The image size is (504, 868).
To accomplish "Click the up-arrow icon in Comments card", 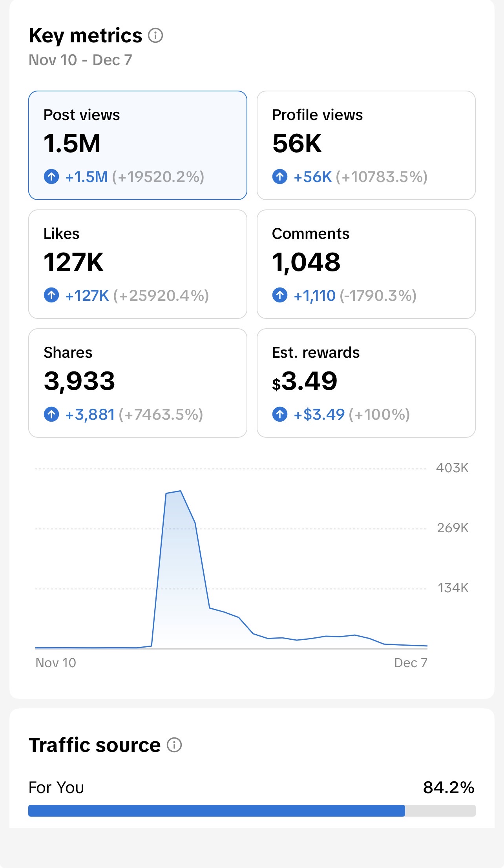I will tap(280, 295).
